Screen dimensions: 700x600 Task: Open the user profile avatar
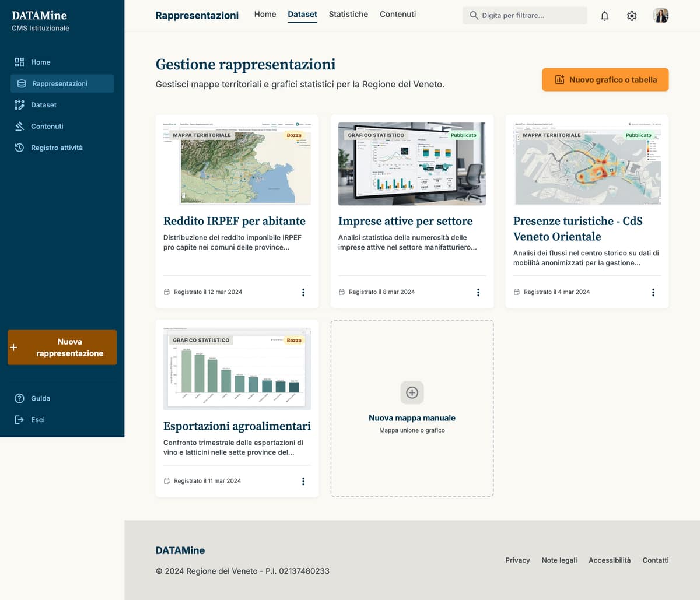coord(661,16)
